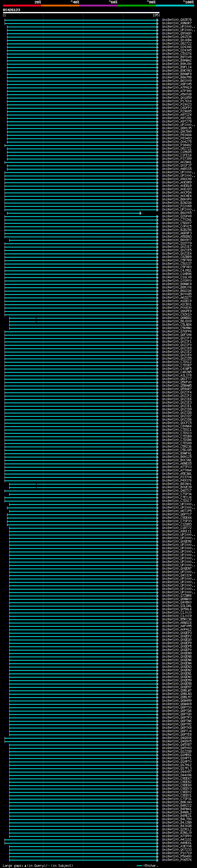Select the AV426123 query label
Image resolution: width=197 pixels, height=868 pixels.
[x=11, y=10]
